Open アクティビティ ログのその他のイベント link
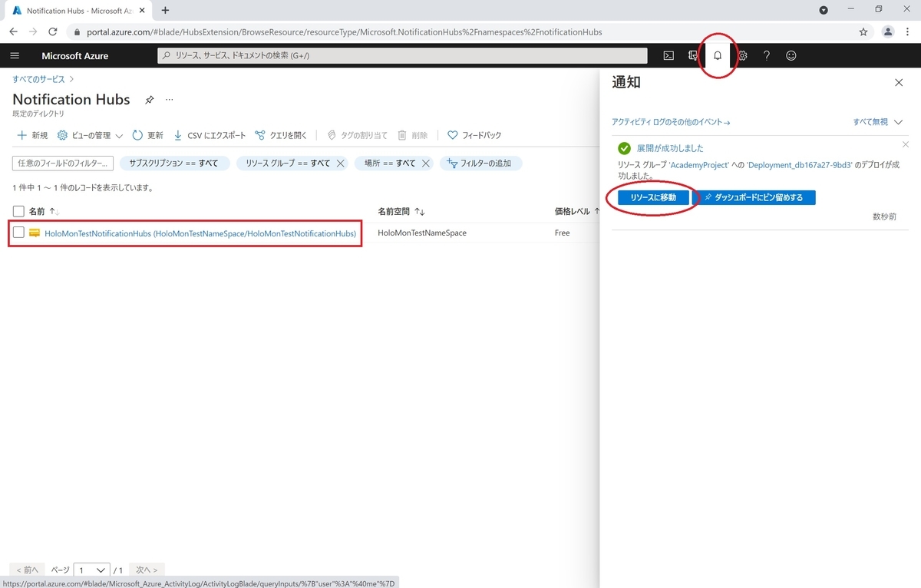This screenshot has width=921, height=588. (x=670, y=122)
